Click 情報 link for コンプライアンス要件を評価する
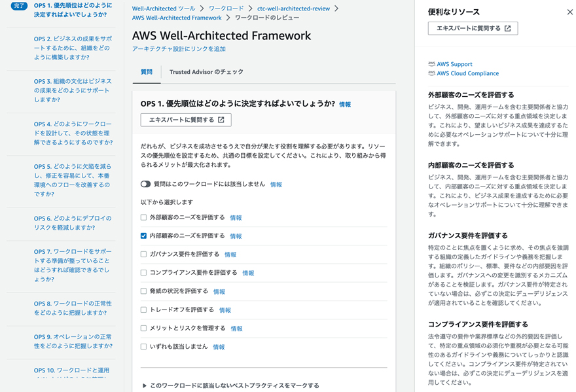Viewport: 576px width, 392px height. pos(248,273)
